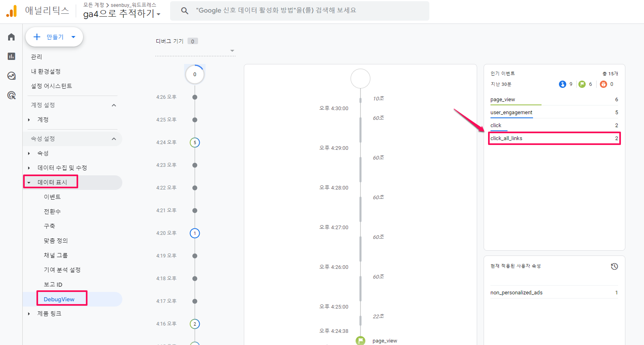The width and height of the screenshot is (644, 345).
Task: Open the Advertising target icon
Action: pos(11,95)
